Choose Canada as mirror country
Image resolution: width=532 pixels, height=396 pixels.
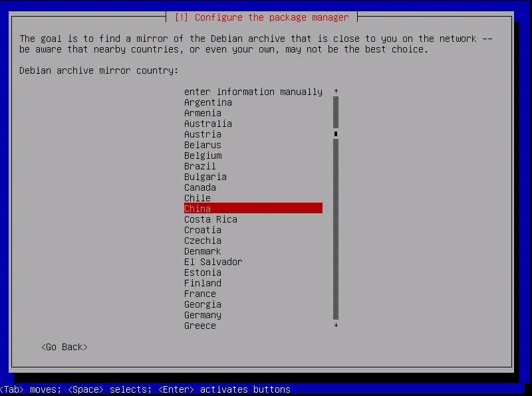point(253,187)
